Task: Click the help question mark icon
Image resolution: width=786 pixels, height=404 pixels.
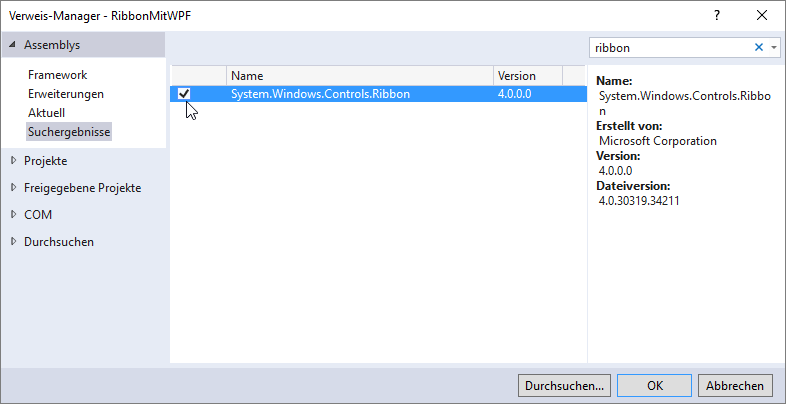Action: coord(717,16)
